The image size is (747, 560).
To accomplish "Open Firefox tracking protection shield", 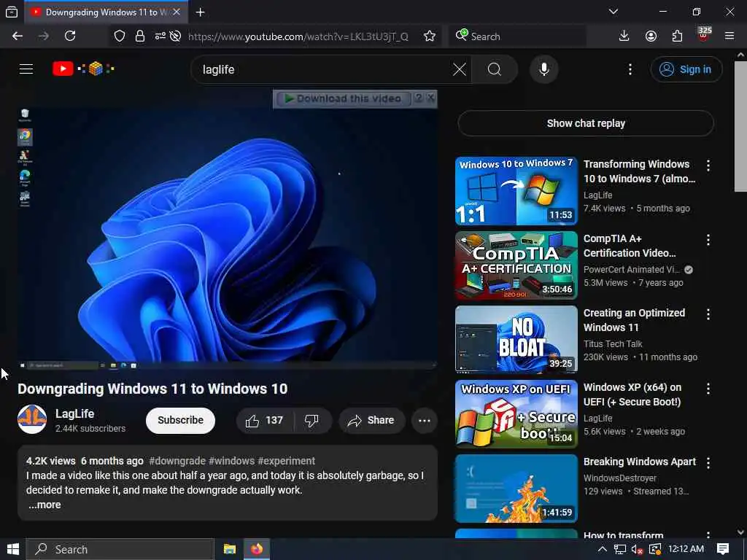I will pos(120,36).
